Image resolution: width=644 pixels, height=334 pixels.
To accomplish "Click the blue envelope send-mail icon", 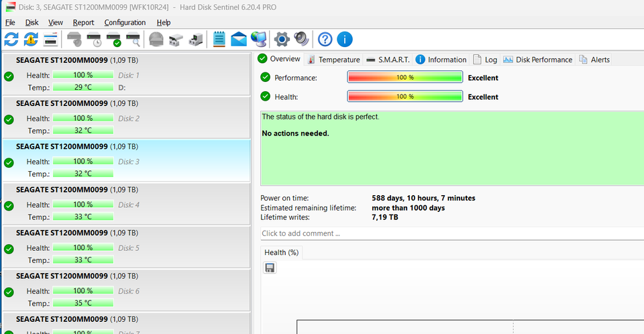I will point(239,40).
